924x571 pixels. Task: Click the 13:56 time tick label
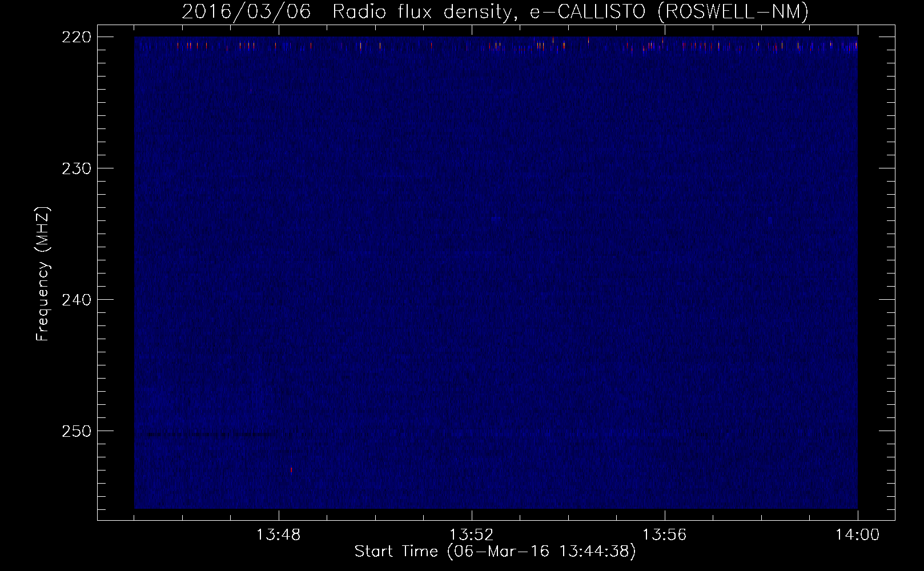[x=665, y=535]
